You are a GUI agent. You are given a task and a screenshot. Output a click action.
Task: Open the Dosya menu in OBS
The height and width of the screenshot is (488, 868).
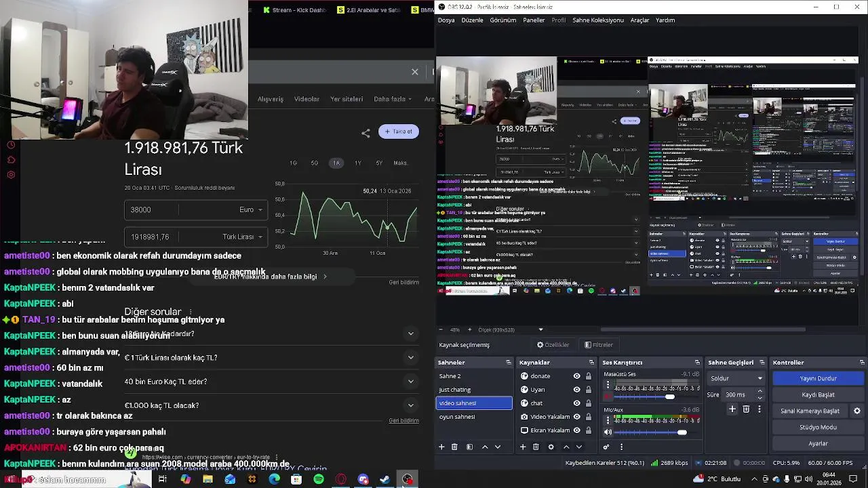pyautogui.click(x=446, y=20)
